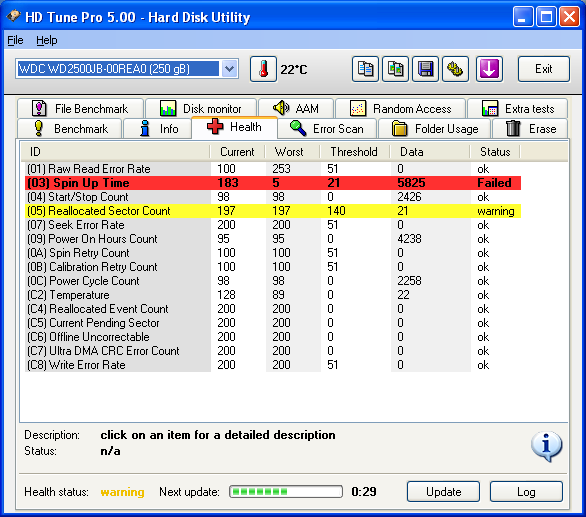Click the 5825 data value
Screen dimensions: 586x517
point(411,183)
